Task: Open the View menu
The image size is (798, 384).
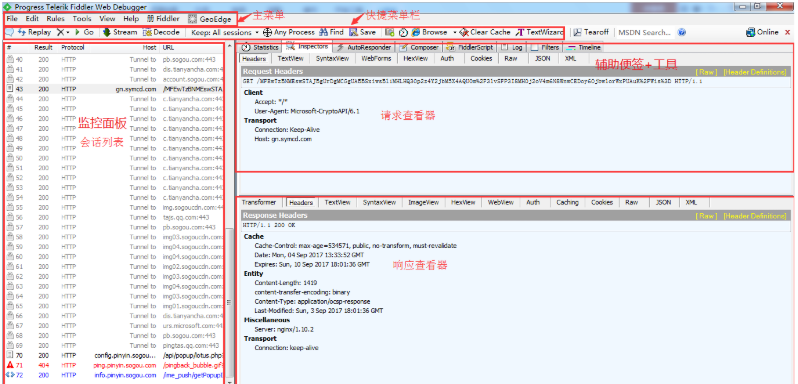Action: point(107,18)
